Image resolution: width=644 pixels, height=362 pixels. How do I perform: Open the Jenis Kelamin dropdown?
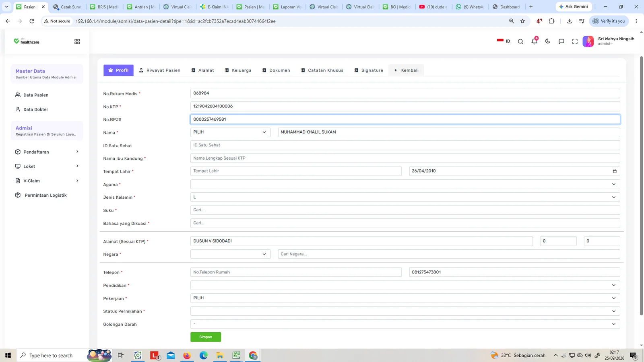tap(405, 197)
